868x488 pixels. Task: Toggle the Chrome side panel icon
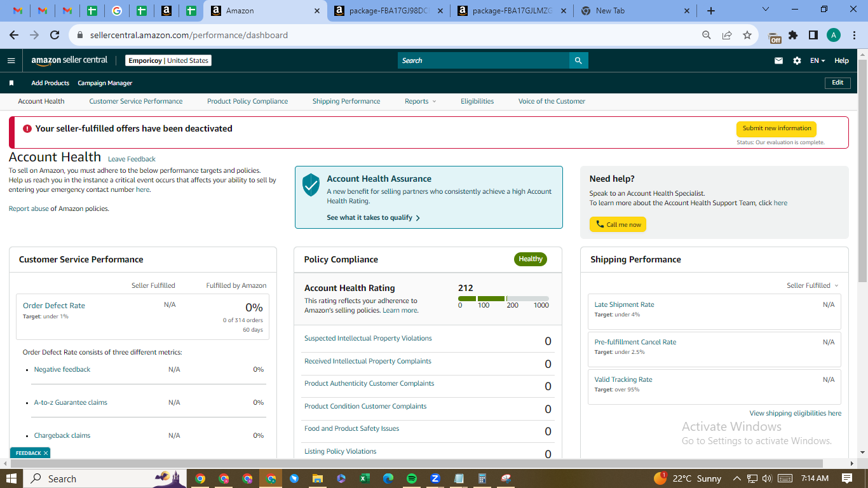click(813, 35)
